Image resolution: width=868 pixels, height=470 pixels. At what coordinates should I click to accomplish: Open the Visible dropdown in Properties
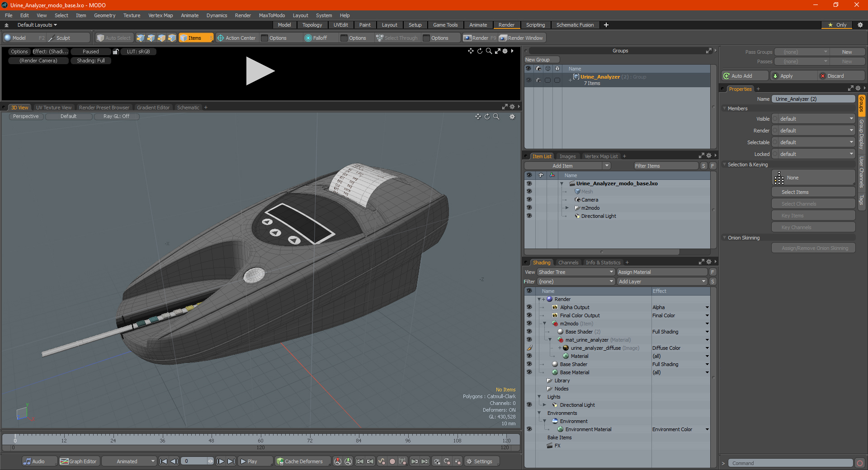(x=813, y=119)
